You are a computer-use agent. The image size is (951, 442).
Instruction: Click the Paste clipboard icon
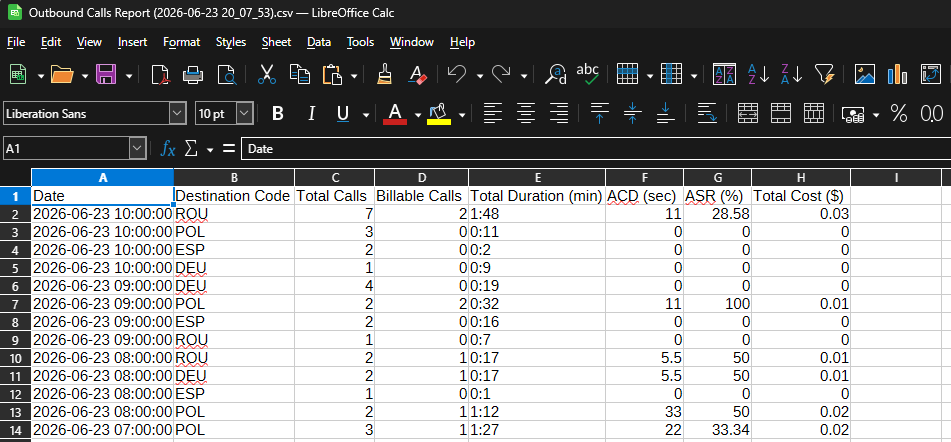coord(332,75)
